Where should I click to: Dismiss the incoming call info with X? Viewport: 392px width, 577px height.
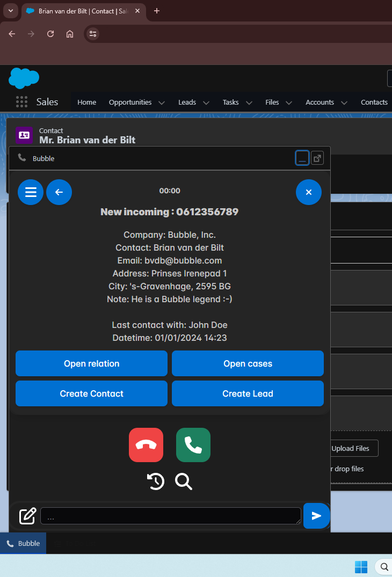[x=309, y=192]
